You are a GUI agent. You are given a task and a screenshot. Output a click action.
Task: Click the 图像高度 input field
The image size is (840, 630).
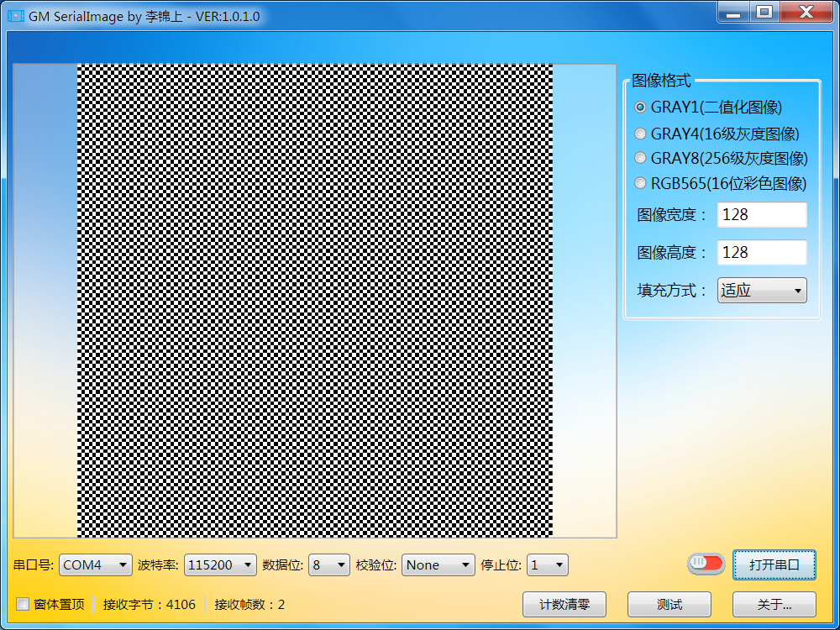pos(761,252)
